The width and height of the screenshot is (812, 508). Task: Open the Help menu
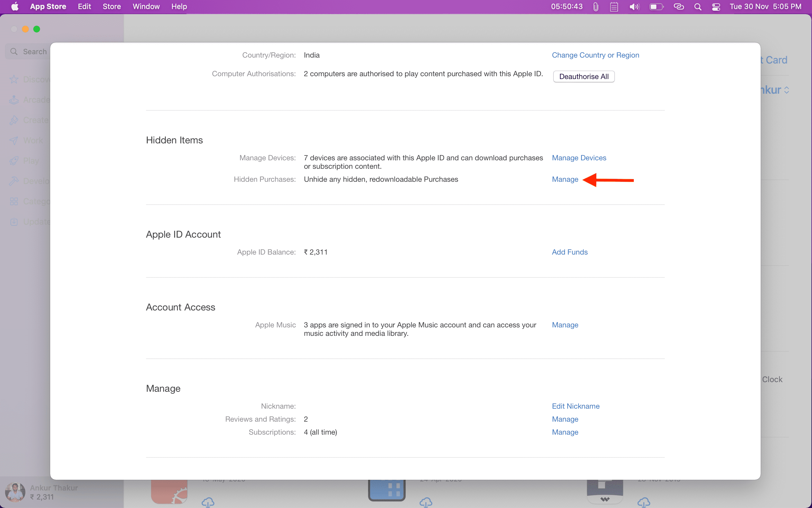179,6
